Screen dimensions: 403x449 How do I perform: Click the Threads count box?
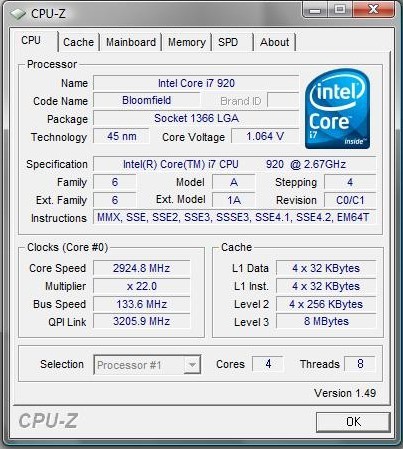(360, 364)
